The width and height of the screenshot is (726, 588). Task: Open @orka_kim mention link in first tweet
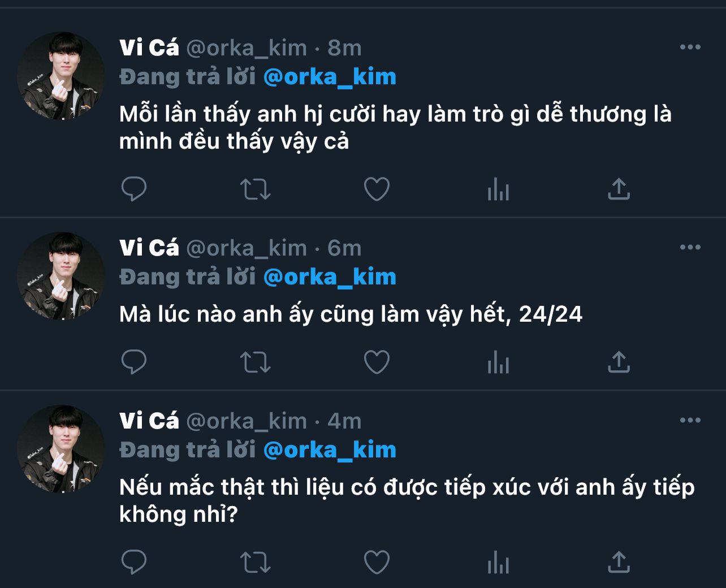[330, 77]
